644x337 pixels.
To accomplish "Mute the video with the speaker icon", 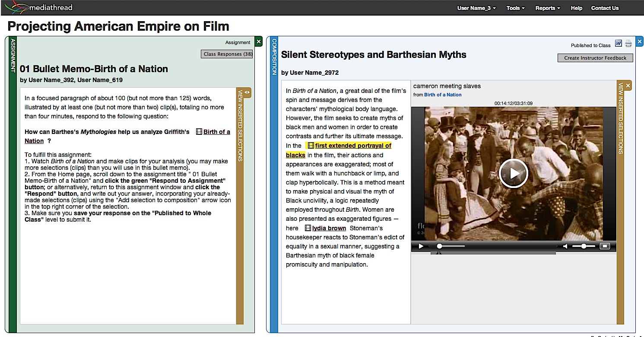I will [565, 246].
